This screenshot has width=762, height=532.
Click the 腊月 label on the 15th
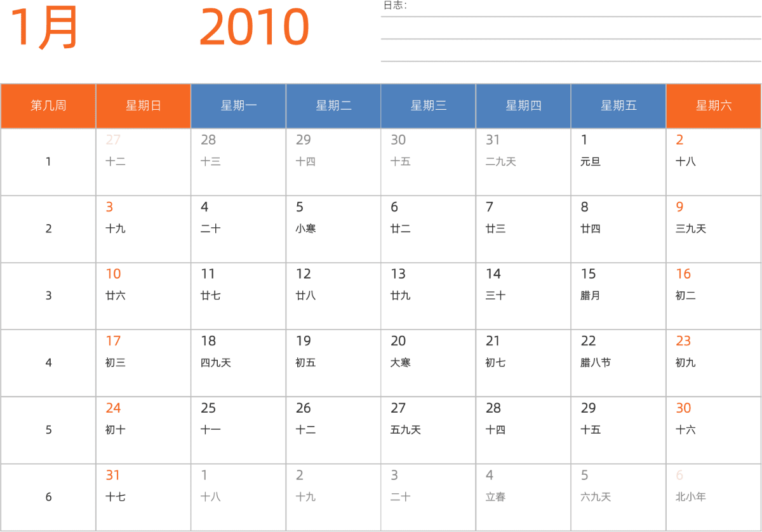coord(591,296)
